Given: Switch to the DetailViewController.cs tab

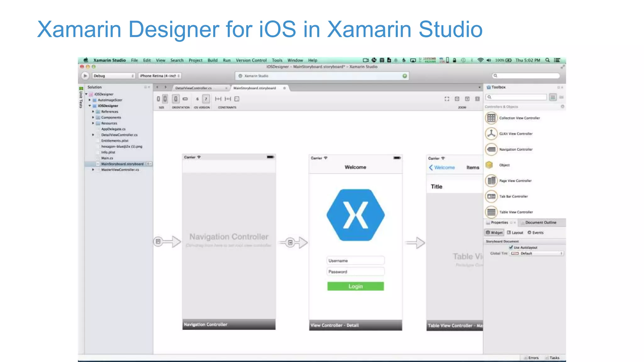Looking at the screenshot, I should 200,88.
